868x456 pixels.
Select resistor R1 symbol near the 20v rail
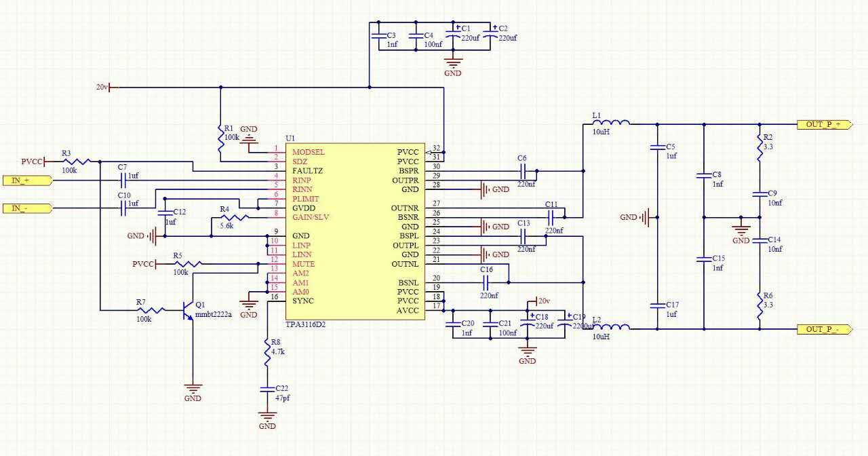220,137
